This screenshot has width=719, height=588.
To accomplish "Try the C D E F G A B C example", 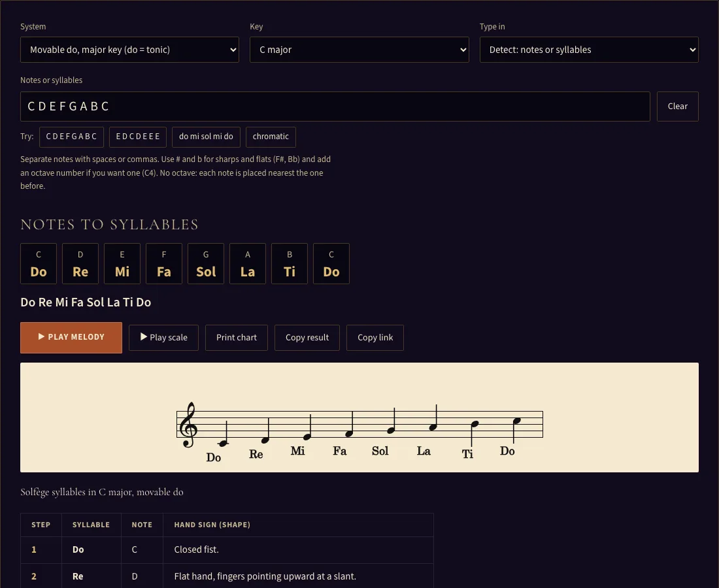I will tap(71, 137).
